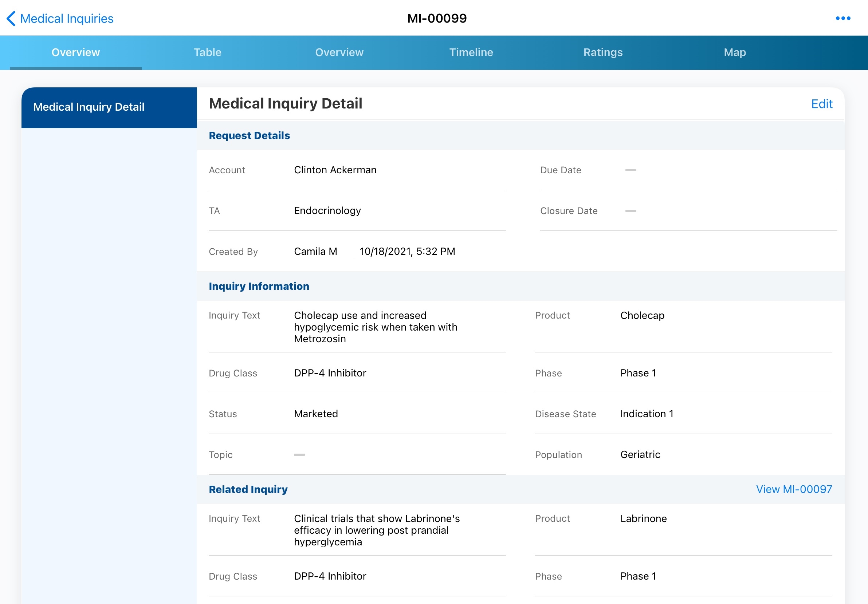Click the Inquiry Information section header

pyautogui.click(x=259, y=286)
